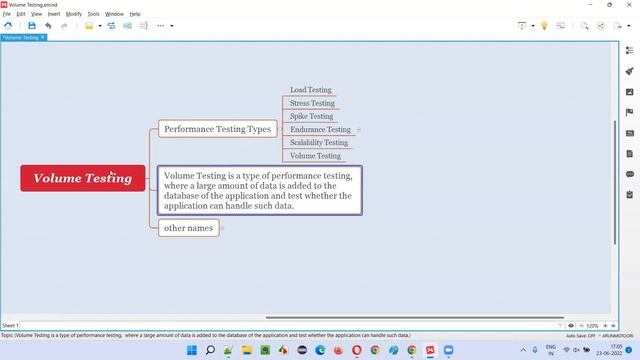Expand the Presentation mode dropdown arrow

pos(533,26)
